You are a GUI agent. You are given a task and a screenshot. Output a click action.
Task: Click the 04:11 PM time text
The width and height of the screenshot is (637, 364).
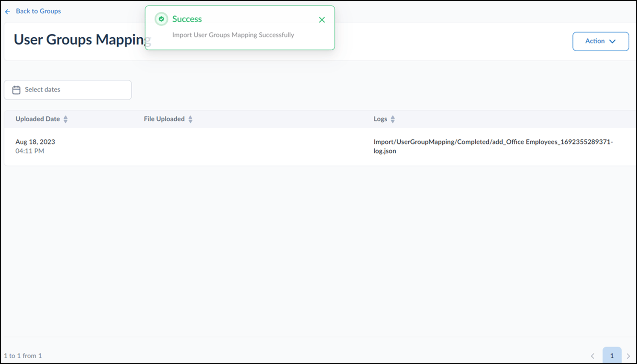(x=30, y=151)
